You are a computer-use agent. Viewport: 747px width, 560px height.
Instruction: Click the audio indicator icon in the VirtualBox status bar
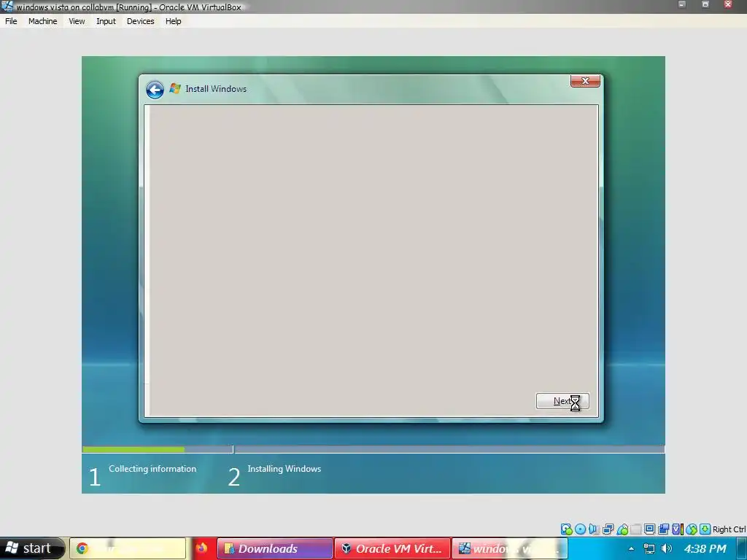click(593, 529)
